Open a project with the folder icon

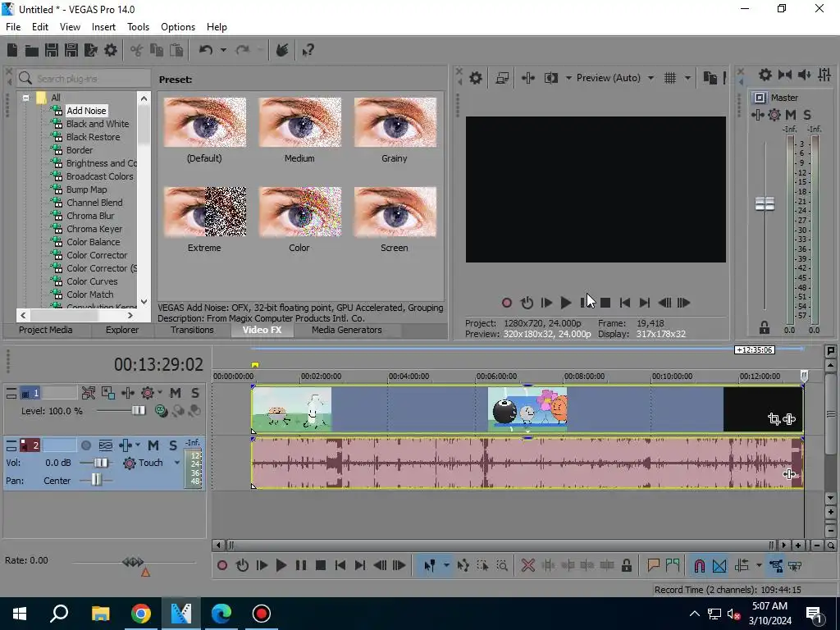32,50
